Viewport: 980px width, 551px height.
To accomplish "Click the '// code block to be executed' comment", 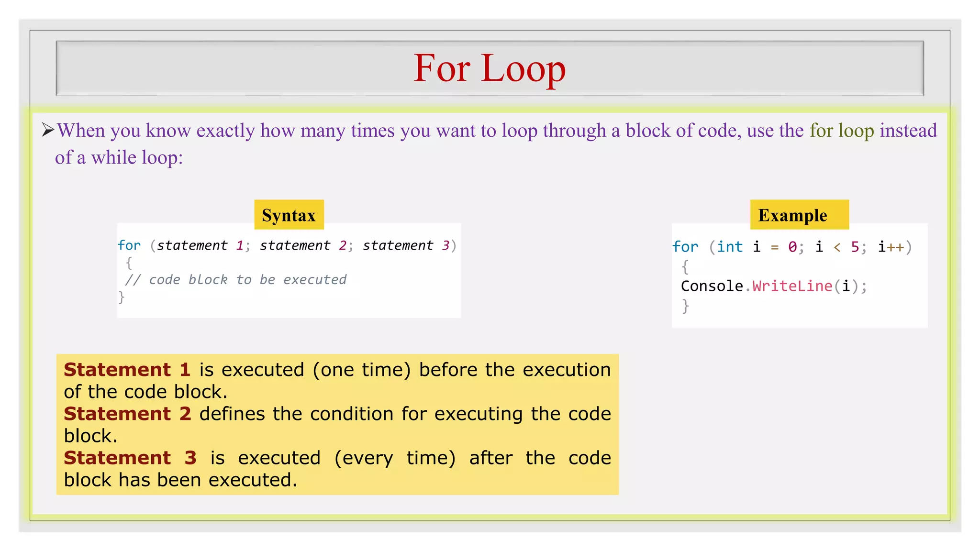I will 236,280.
